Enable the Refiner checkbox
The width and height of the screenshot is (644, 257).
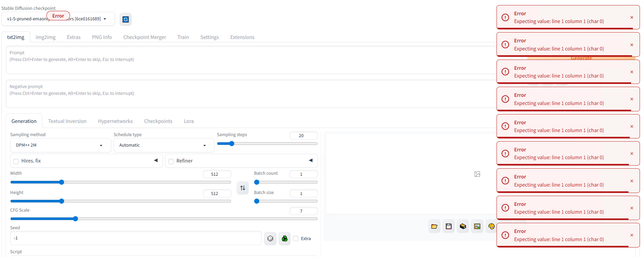pos(171,161)
